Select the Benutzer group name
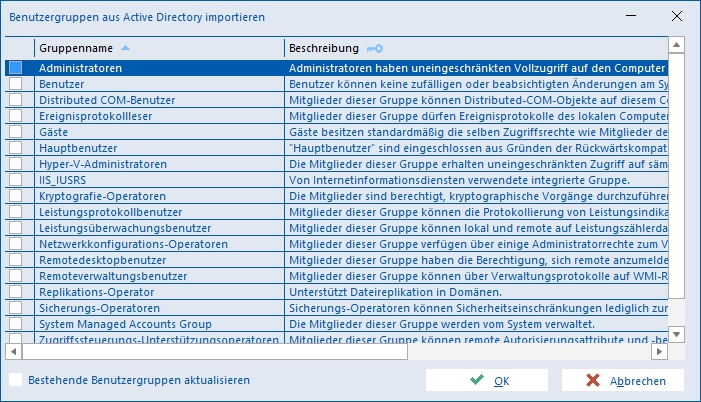 pyautogui.click(x=62, y=84)
